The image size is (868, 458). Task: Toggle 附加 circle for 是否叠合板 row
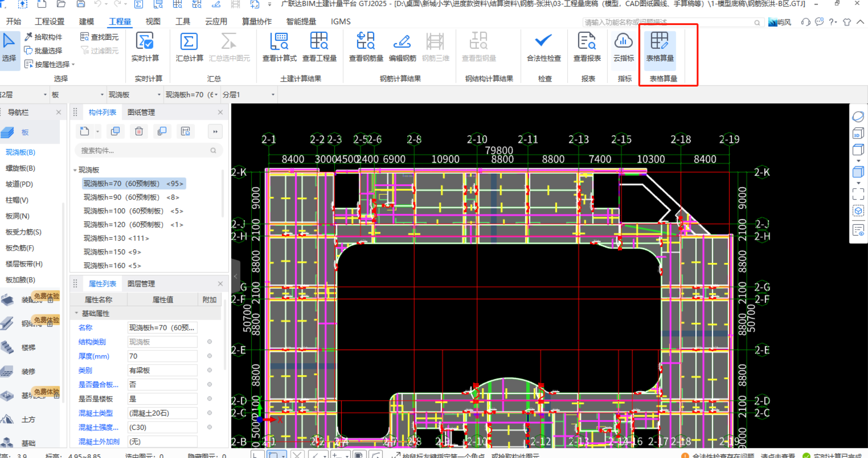(x=210, y=384)
